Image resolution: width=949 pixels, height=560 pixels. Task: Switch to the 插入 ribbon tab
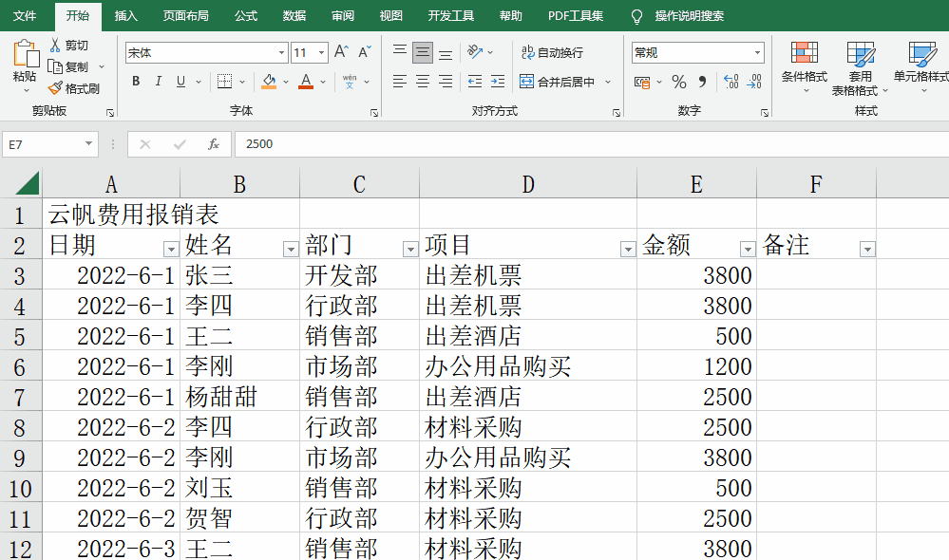point(126,16)
